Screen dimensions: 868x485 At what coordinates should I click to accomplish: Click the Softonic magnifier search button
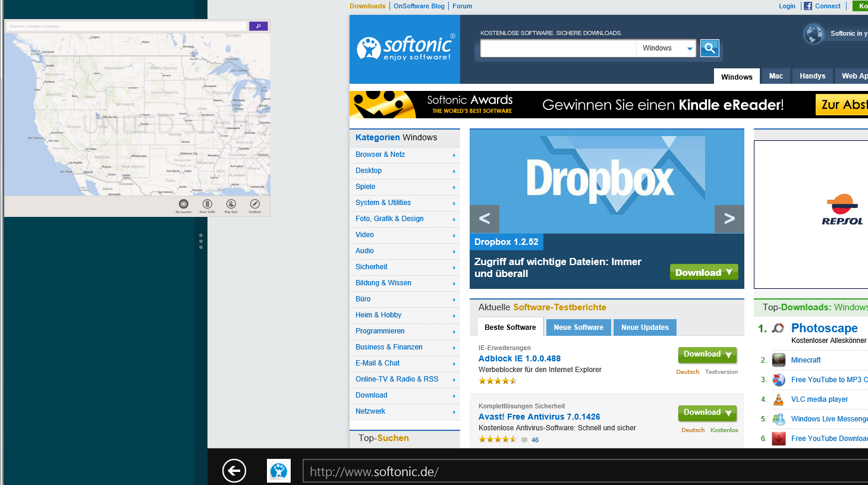point(709,48)
